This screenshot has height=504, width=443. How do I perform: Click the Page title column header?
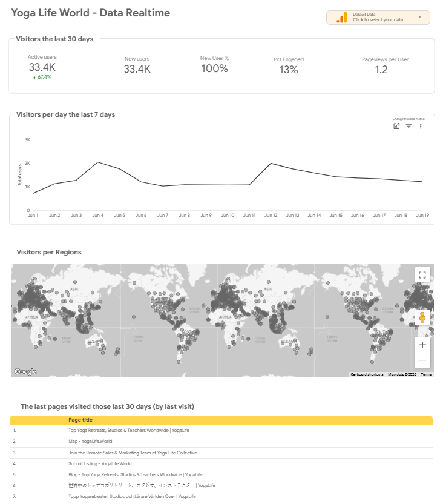point(80,420)
